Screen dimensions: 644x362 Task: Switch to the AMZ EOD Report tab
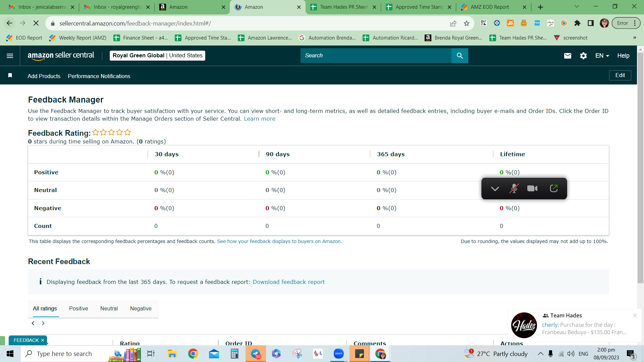tap(494, 7)
